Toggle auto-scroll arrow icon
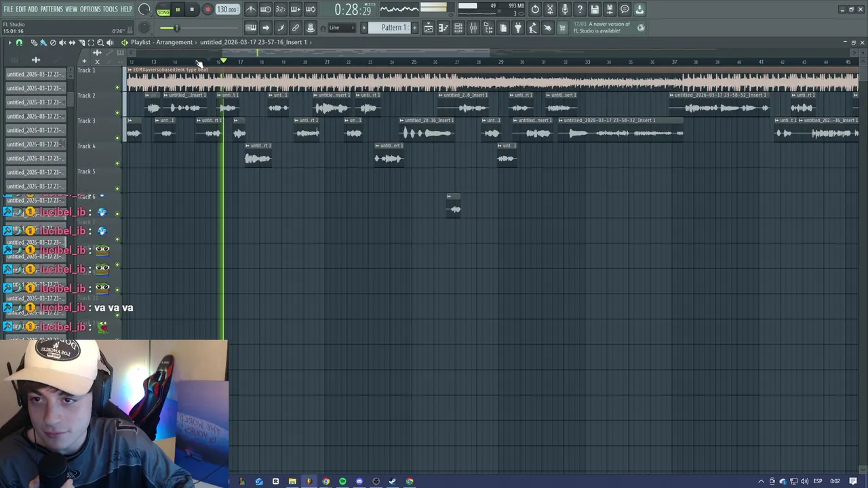The image size is (868, 488). click(x=266, y=28)
